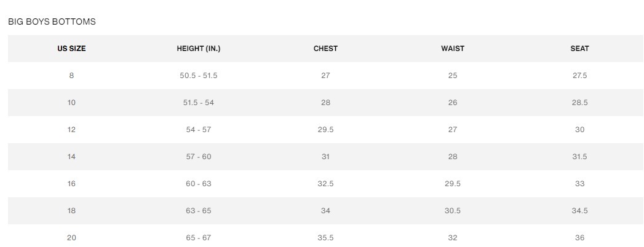644x247 pixels.
Task: Select height value 57 - 60
Action: (x=198, y=157)
